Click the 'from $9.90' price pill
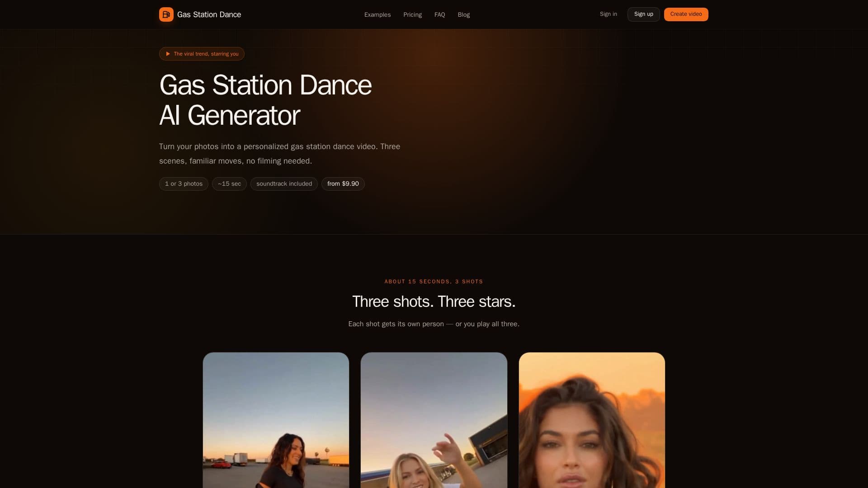Screen dimensions: 868x488 (343, 184)
